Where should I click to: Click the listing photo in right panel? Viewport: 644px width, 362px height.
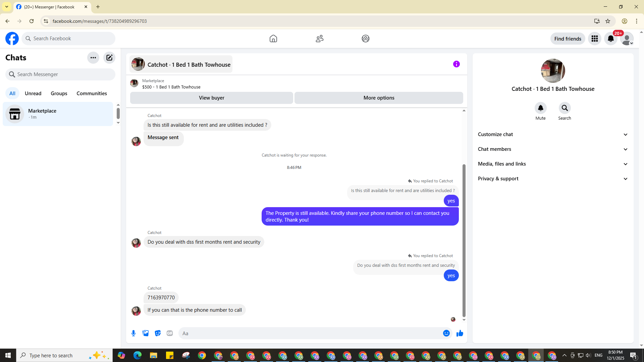(553, 71)
